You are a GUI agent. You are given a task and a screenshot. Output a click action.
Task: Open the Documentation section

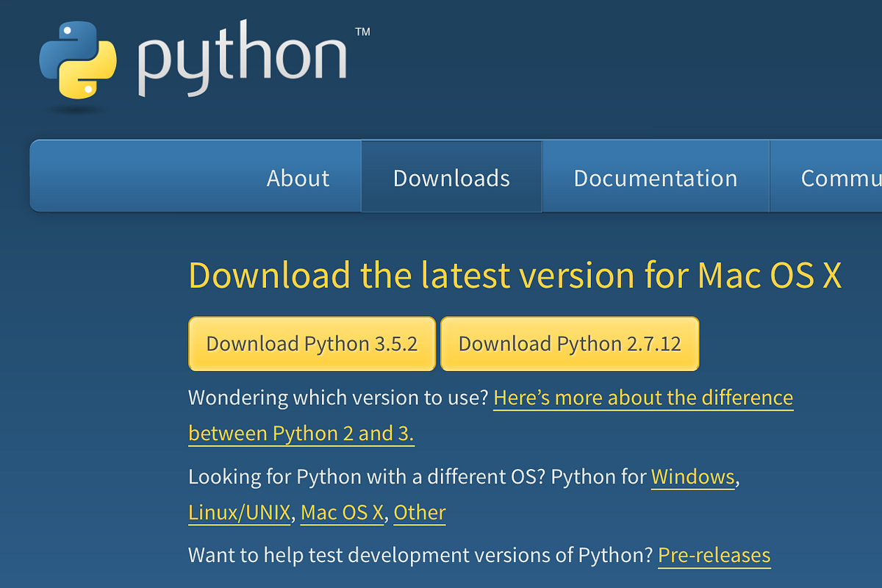tap(656, 177)
